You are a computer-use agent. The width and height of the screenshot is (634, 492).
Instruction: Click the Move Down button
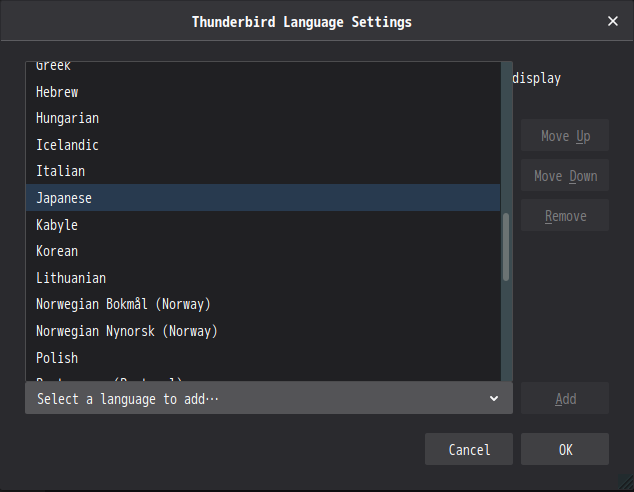coord(565,175)
